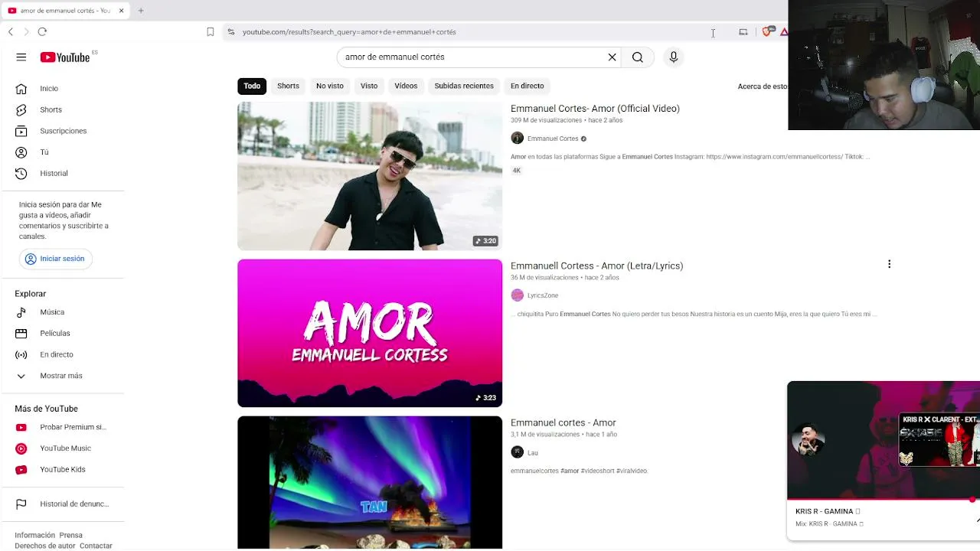Select the 'En directo' filter chip
Image resolution: width=980 pixels, height=551 pixels.
click(528, 86)
